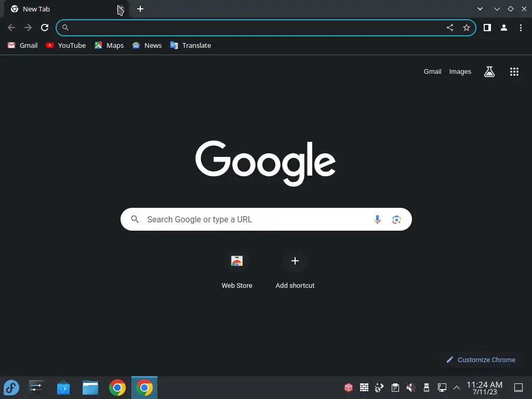Viewport: 532px width, 399px height.
Task: Open the Translate bookmark
Action: coord(190,46)
